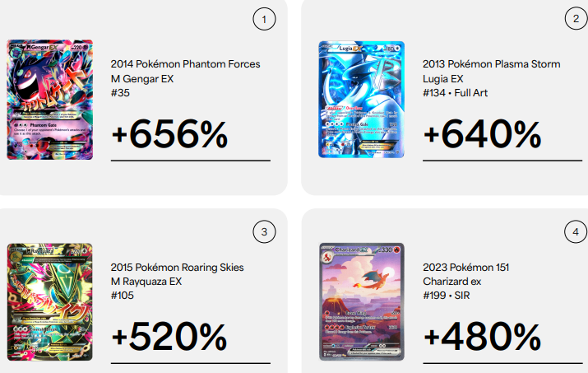The image size is (588, 373).
Task: Click the M Gengar EX name text
Action: 142,79
